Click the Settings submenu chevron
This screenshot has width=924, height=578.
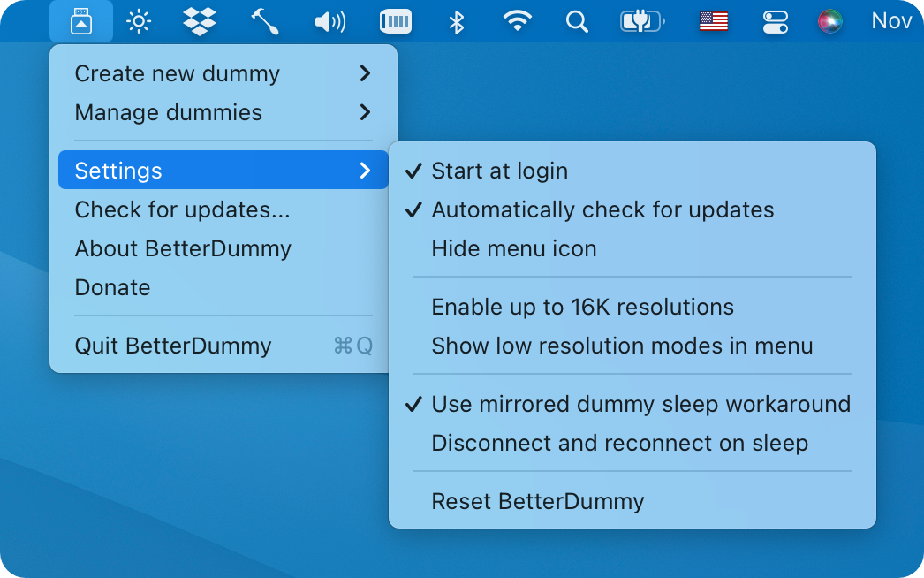(x=366, y=171)
